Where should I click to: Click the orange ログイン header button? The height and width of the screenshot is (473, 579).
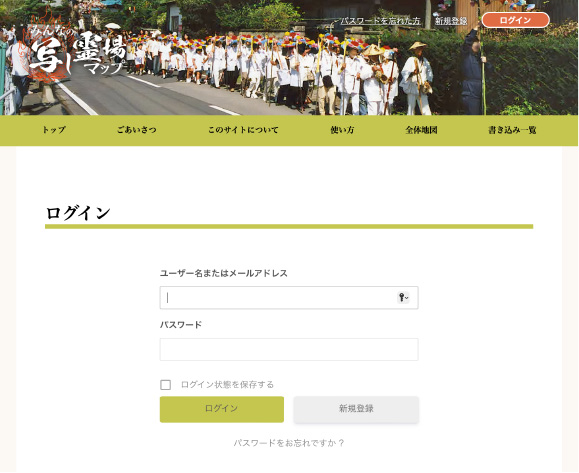tap(515, 20)
